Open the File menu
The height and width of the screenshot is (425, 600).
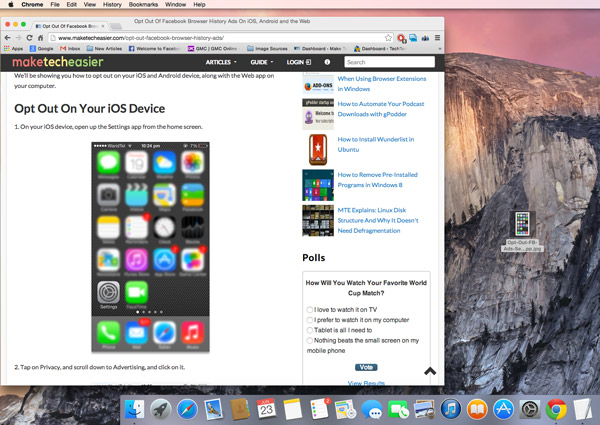55,5
